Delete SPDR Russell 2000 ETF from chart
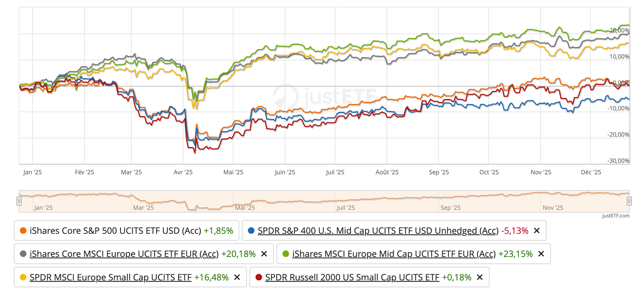Viewport: 644px width, 293px height. pyautogui.click(x=480, y=277)
